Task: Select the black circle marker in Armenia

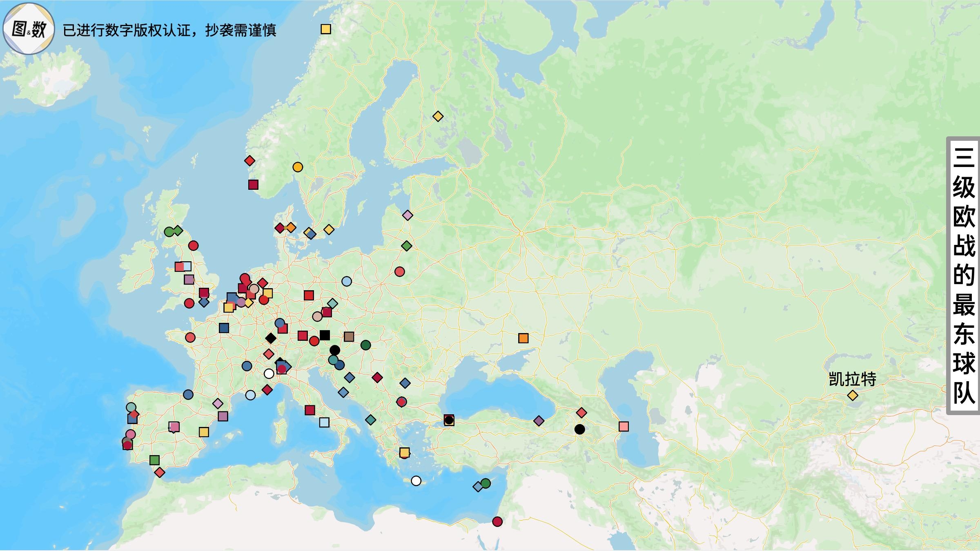Action: (x=579, y=429)
